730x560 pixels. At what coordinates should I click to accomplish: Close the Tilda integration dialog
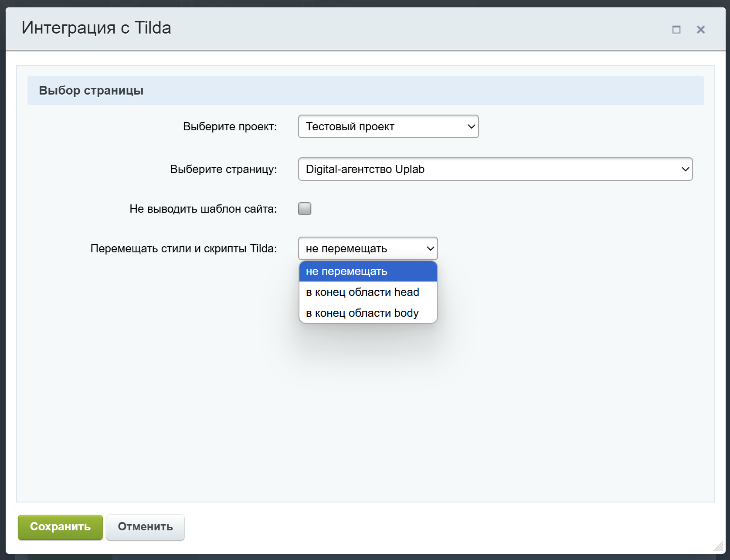pyautogui.click(x=700, y=30)
